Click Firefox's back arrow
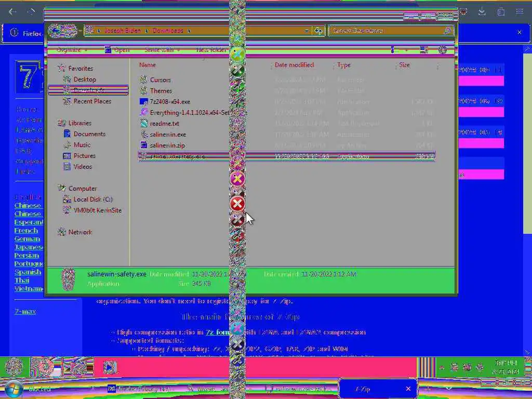This screenshot has height=399, width=532. [x=13, y=12]
